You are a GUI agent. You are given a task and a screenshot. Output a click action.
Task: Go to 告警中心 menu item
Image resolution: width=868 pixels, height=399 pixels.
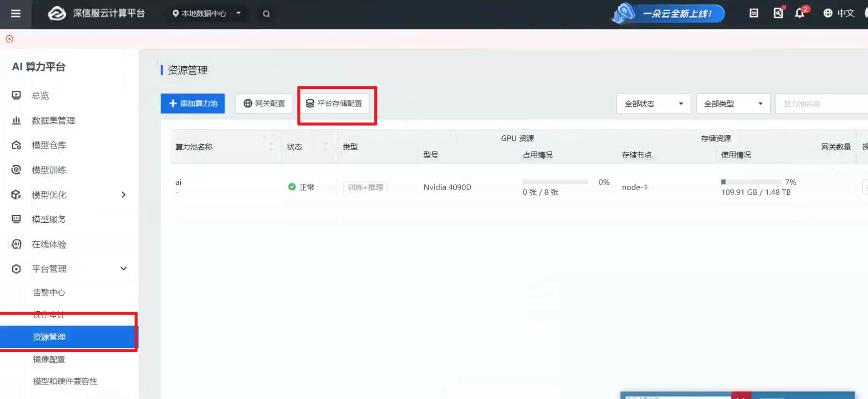click(x=49, y=293)
